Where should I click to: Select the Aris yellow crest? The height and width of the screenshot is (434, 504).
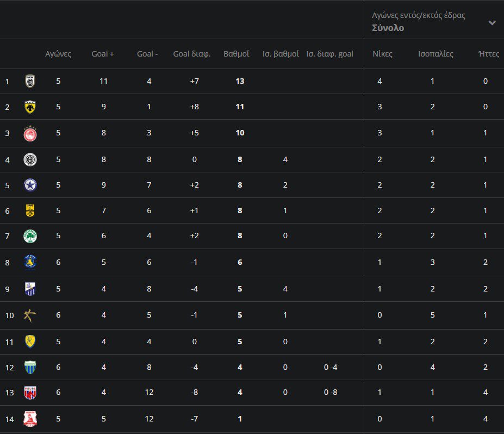point(30,210)
